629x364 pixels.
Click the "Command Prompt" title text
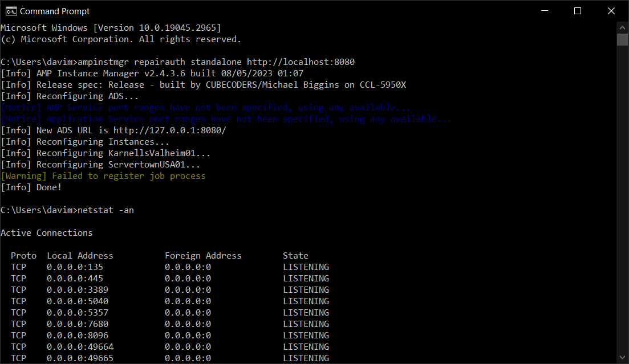point(55,11)
